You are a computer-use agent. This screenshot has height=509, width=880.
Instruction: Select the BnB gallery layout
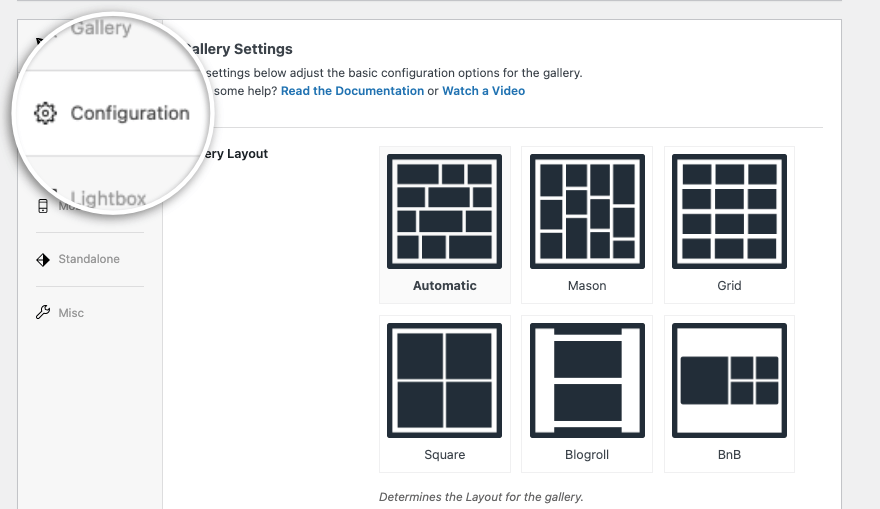tap(730, 393)
